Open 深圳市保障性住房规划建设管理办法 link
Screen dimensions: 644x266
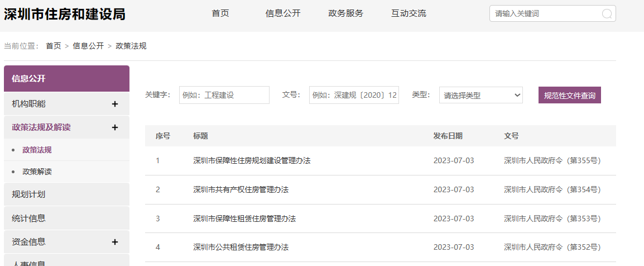click(252, 161)
